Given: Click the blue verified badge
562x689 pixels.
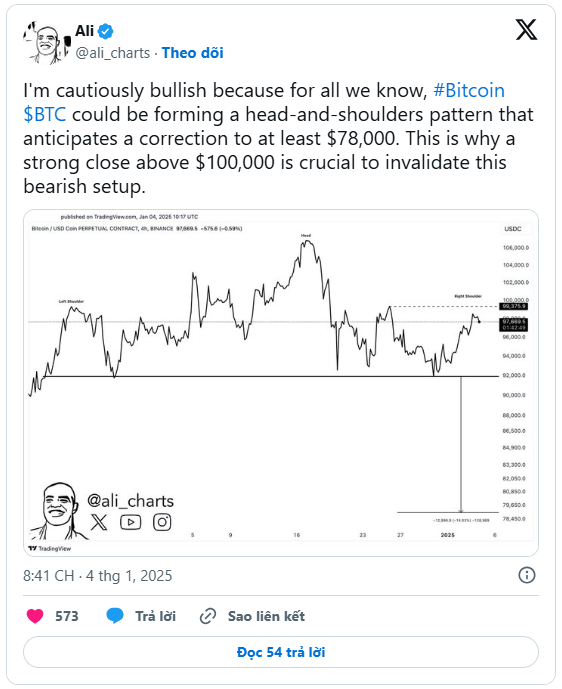Looking at the screenshot, I should coord(105,31).
